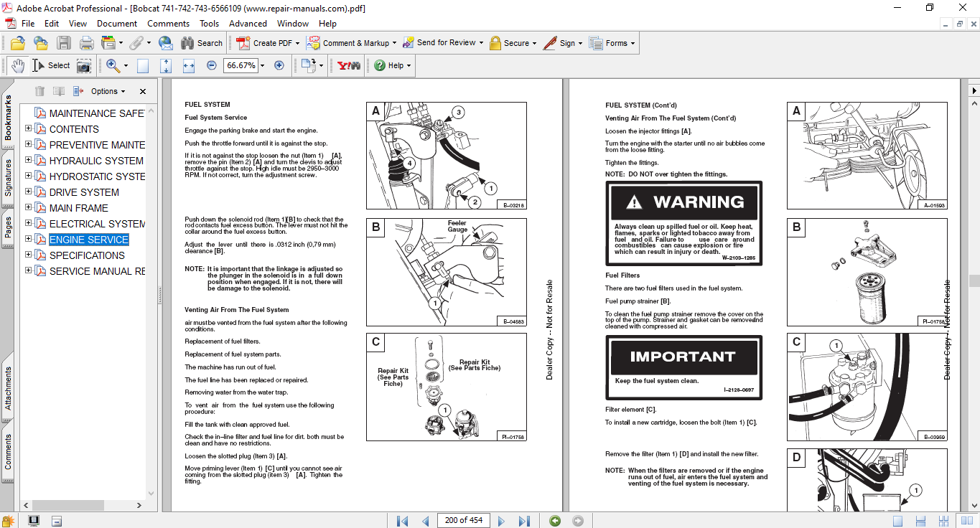Click the Open Web Page icon
980x528 pixels.
coord(40,43)
